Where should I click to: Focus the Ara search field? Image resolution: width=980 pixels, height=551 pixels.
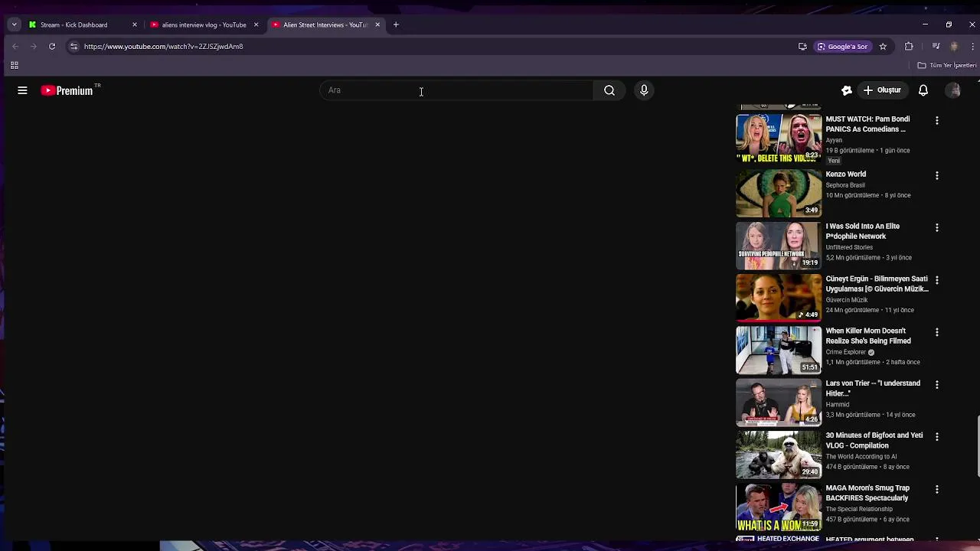[x=456, y=90]
